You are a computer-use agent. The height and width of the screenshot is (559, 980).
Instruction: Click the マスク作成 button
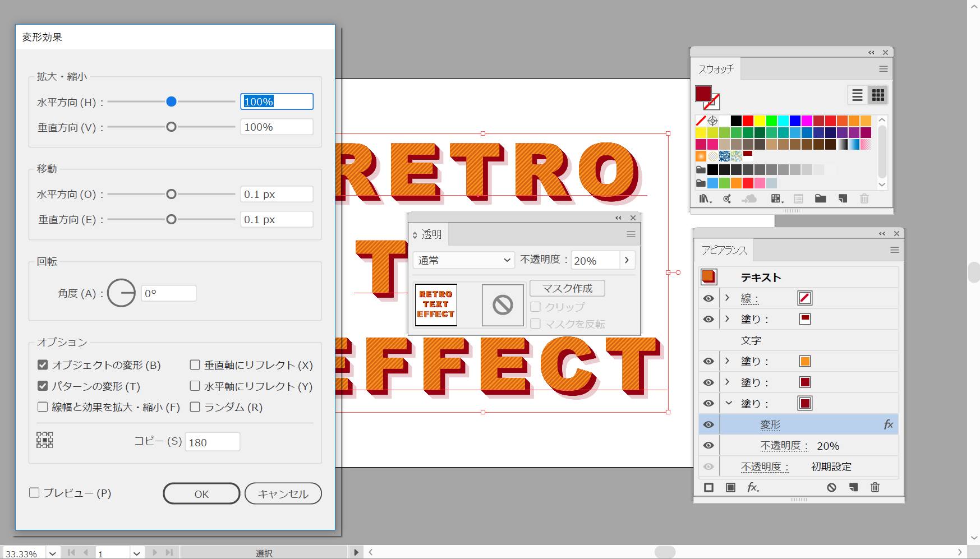pos(567,288)
